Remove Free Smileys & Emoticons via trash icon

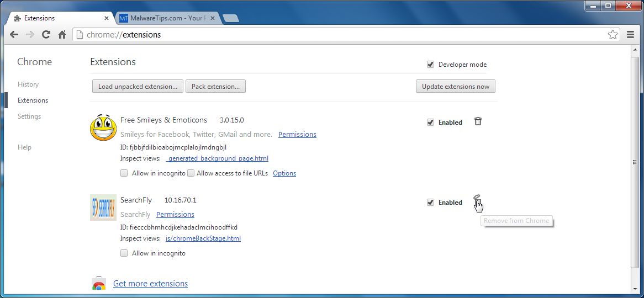tap(478, 121)
